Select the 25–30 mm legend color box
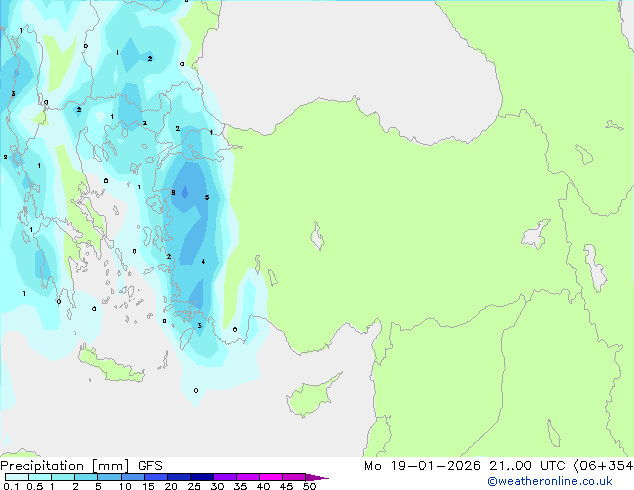 (201, 477)
